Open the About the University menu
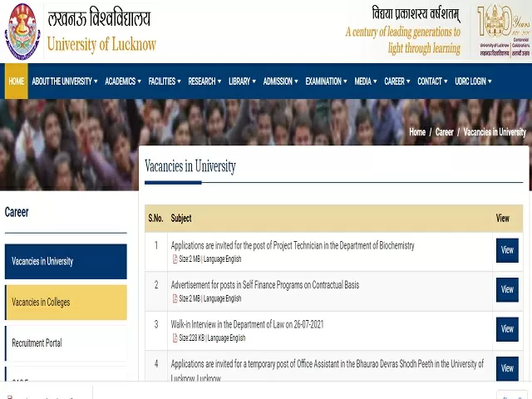This screenshot has width=532, height=399. [x=65, y=81]
